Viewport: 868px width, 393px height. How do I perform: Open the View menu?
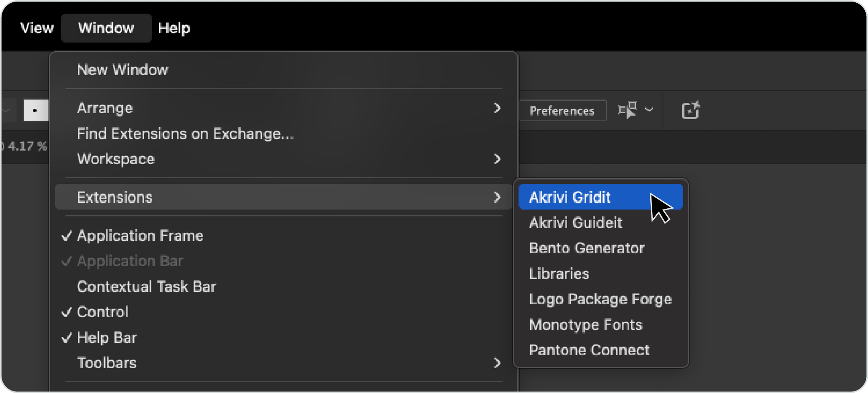point(37,28)
